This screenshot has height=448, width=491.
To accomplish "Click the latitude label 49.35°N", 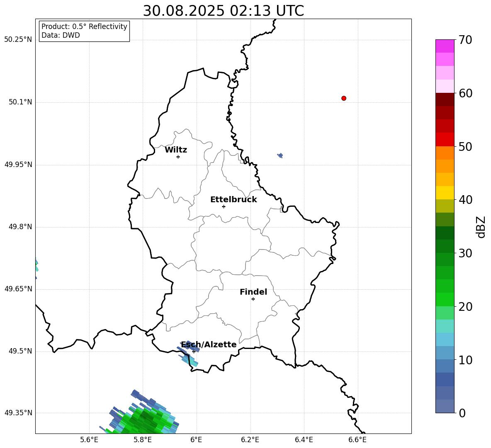I will tap(18, 413).
